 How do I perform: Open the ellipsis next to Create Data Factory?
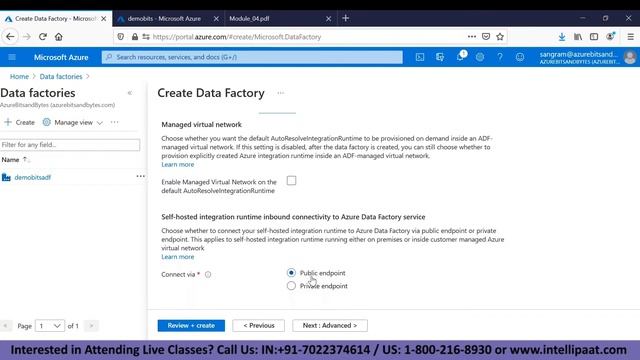(x=281, y=93)
